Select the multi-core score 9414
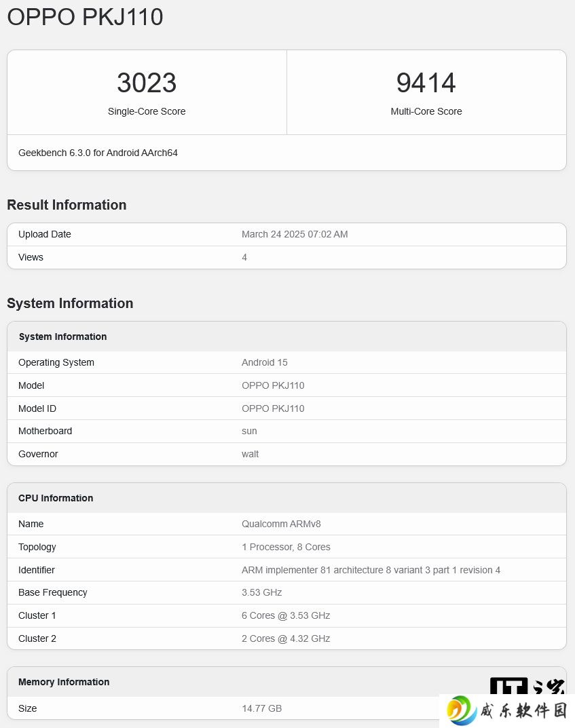 (426, 83)
